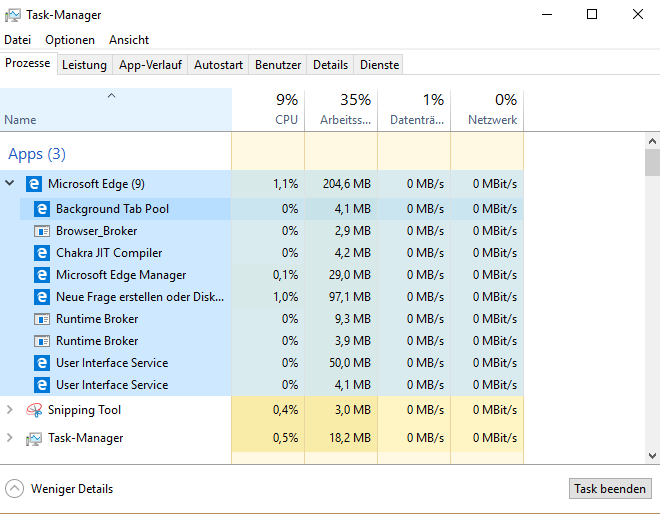This screenshot has height=514, width=660.
Task: Sort by the CPU column header
Action: point(268,109)
